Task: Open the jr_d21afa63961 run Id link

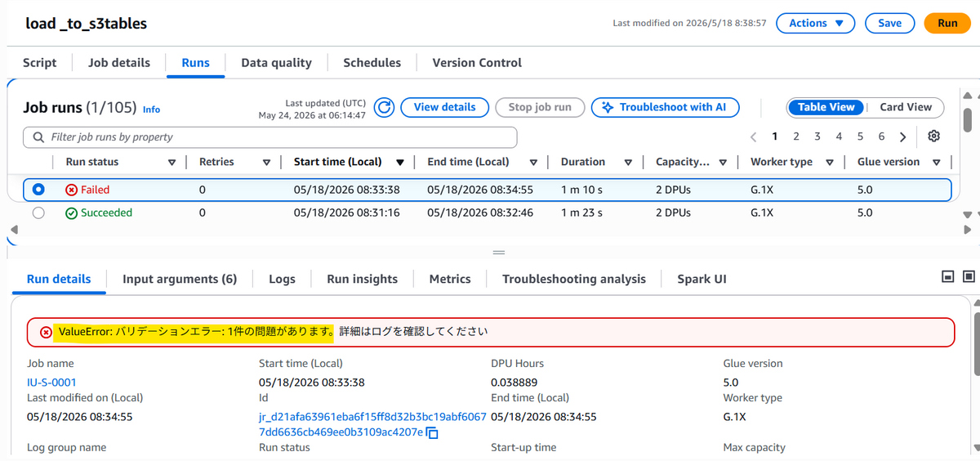Action: (372, 424)
